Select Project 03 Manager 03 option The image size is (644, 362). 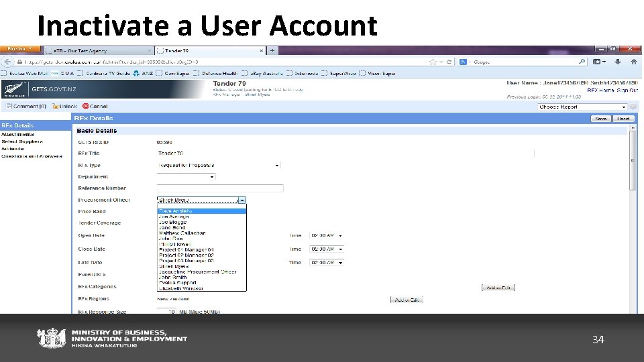point(202,261)
